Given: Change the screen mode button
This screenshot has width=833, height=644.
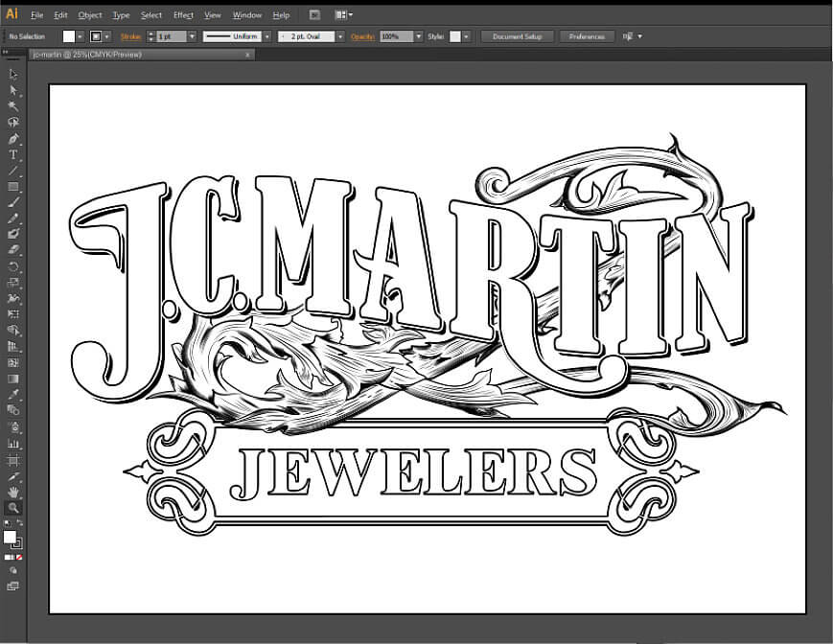Looking at the screenshot, I should pyautogui.click(x=13, y=586).
